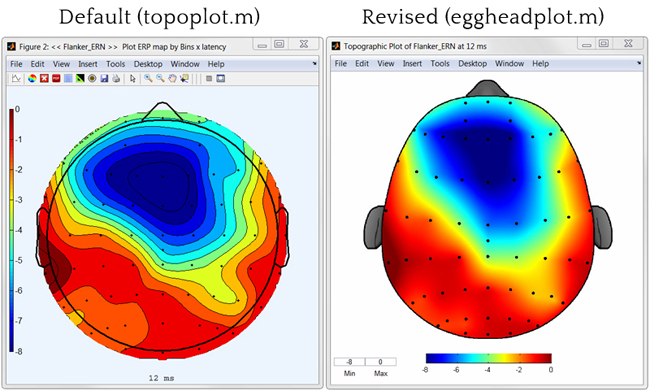Open the Window menu in Figure 2 window

point(185,64)
